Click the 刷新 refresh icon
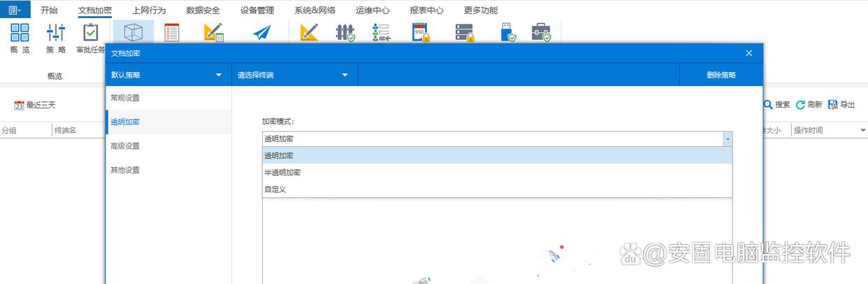Screen dimensions: 868x284 click(x=800, y=104)
